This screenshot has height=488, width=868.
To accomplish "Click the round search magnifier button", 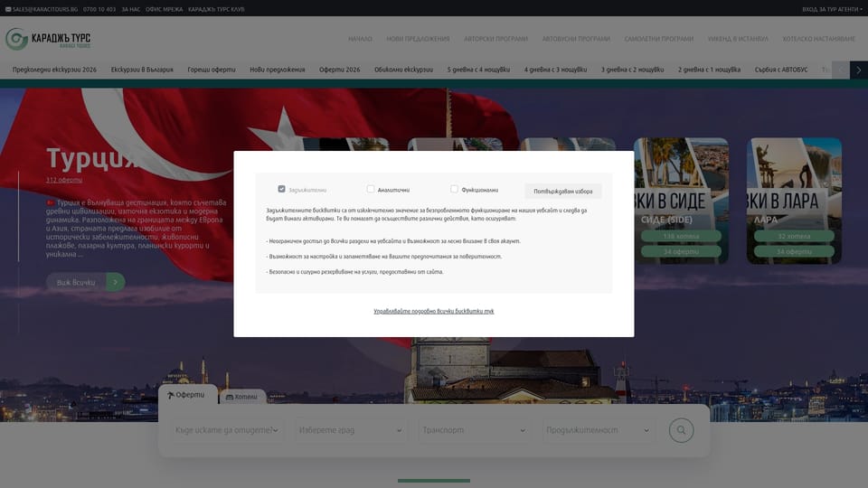I will tap(681, 430).
